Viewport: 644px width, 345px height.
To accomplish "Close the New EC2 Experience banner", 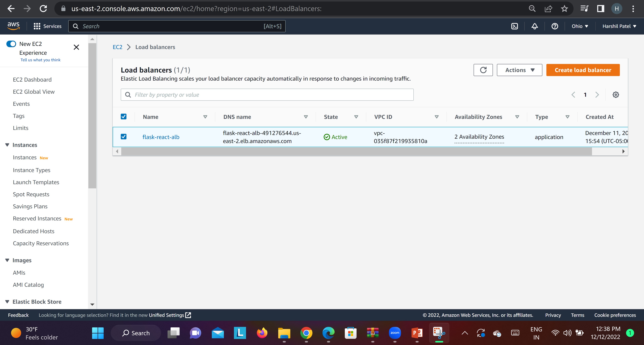I will pyautogui.click(x=76, y=47).
